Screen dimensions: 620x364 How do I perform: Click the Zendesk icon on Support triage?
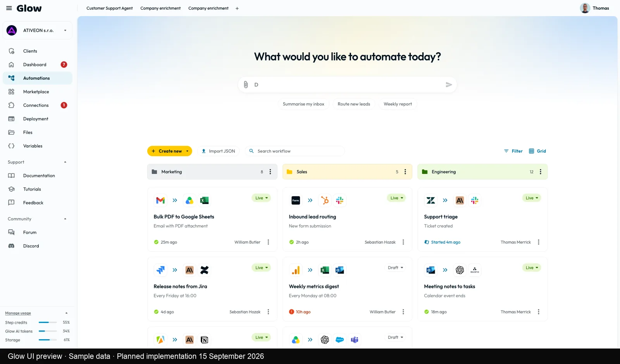431,200
